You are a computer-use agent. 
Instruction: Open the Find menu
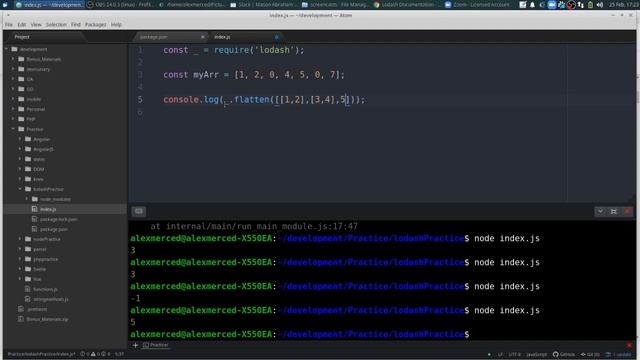click(x=76, y=24)
